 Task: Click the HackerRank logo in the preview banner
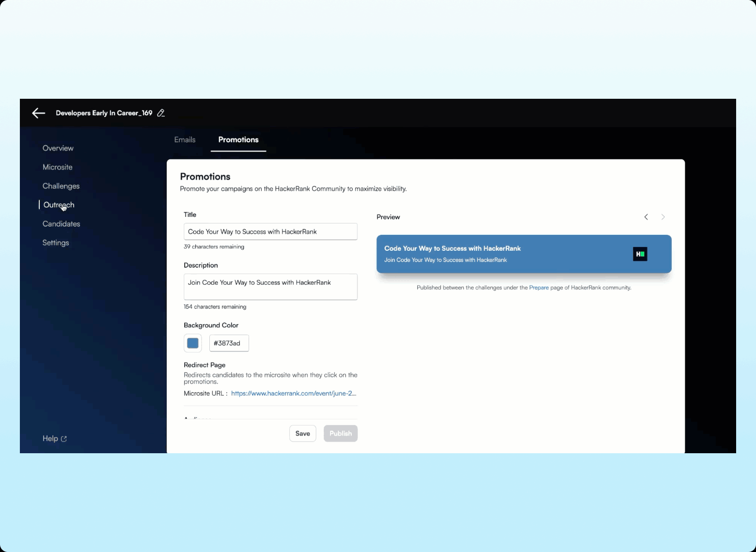[640, 254]
